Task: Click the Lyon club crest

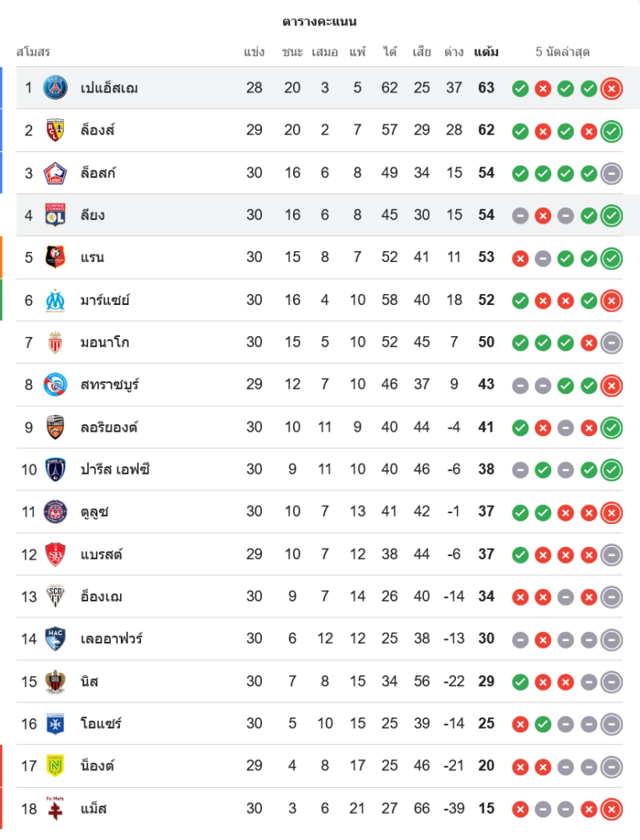Action: pos(55,215)
